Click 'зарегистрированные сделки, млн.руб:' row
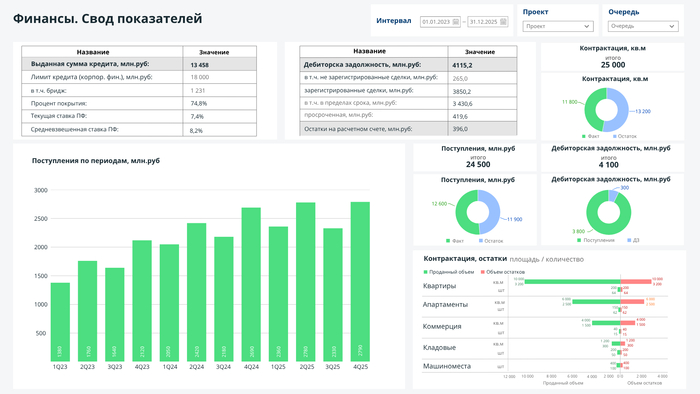The image size is (700, 394). pos(408,91)
